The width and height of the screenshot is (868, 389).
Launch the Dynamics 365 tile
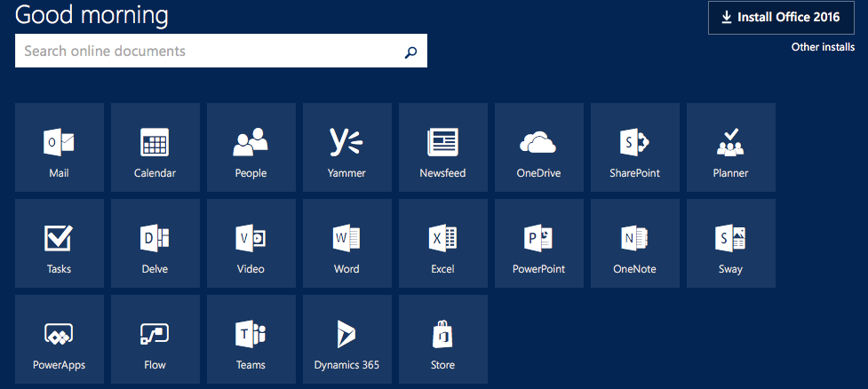[x=347, y=339]
